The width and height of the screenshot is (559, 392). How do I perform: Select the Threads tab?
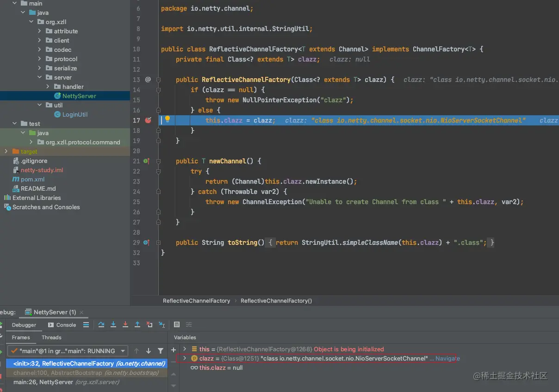pyautogui.click(x=51, y=337)
